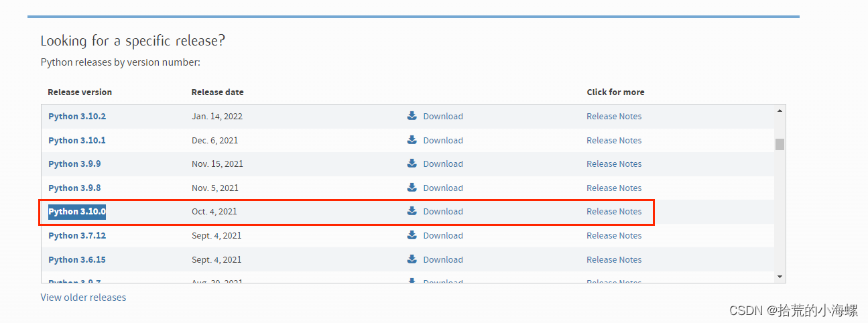Screen dimensions: 868x323
Task: Click the Looking for a specific release heading
Action: 133,41
